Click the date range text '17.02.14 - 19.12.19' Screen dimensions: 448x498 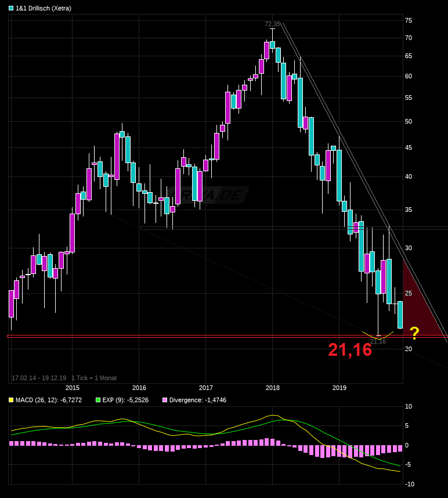pos(39,378)
